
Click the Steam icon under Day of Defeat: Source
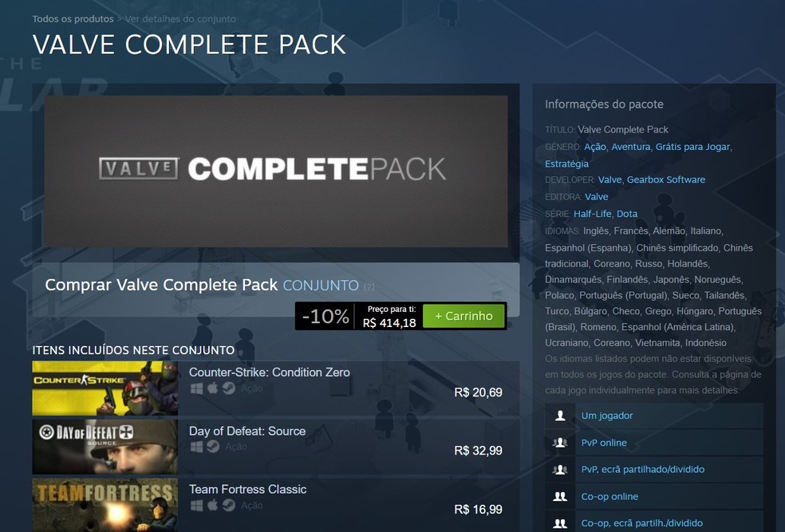(213, 447)
